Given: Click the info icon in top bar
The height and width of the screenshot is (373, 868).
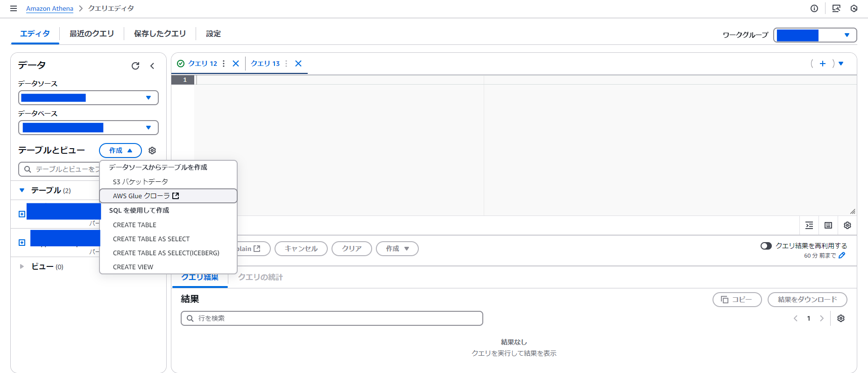Looking at the screenshot, I should [814, 8].
